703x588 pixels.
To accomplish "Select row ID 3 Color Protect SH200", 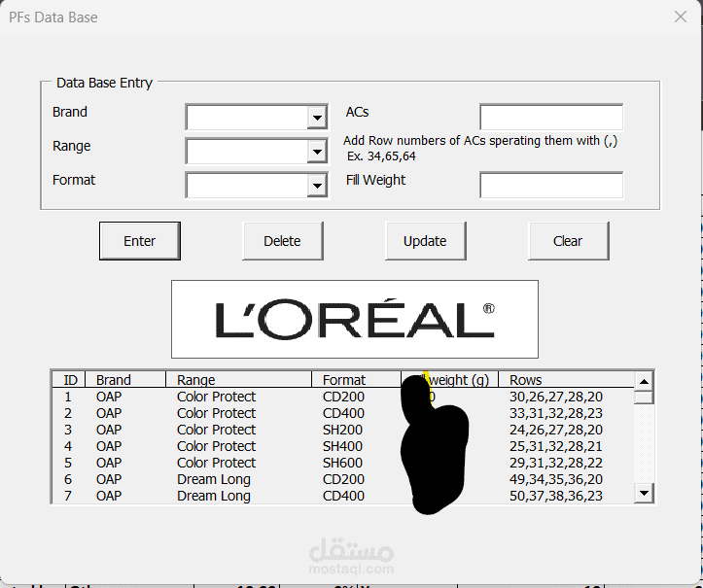I will pos(343,430).
